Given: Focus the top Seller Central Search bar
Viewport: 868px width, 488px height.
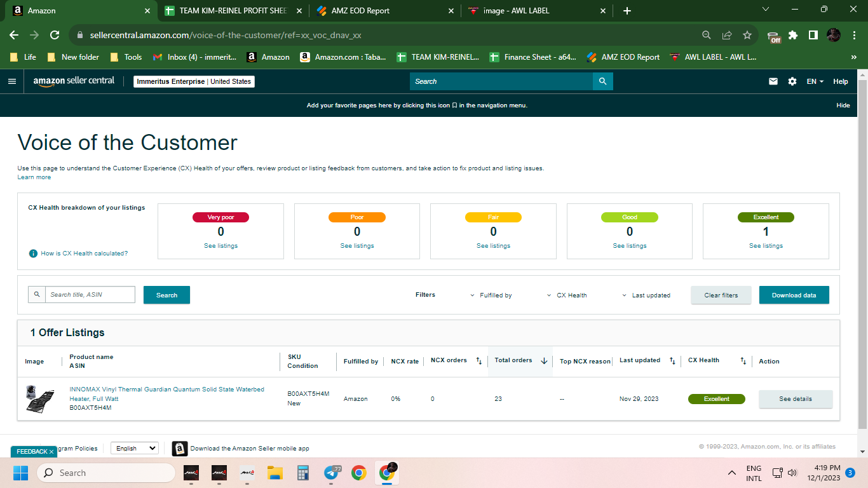Looking at the screenshot, I should 501,81.
